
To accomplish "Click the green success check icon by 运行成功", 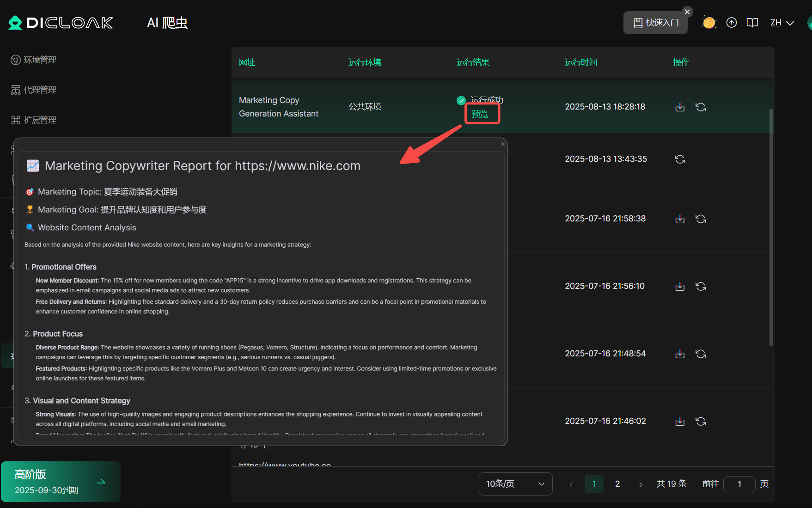I will click(461, 100).
